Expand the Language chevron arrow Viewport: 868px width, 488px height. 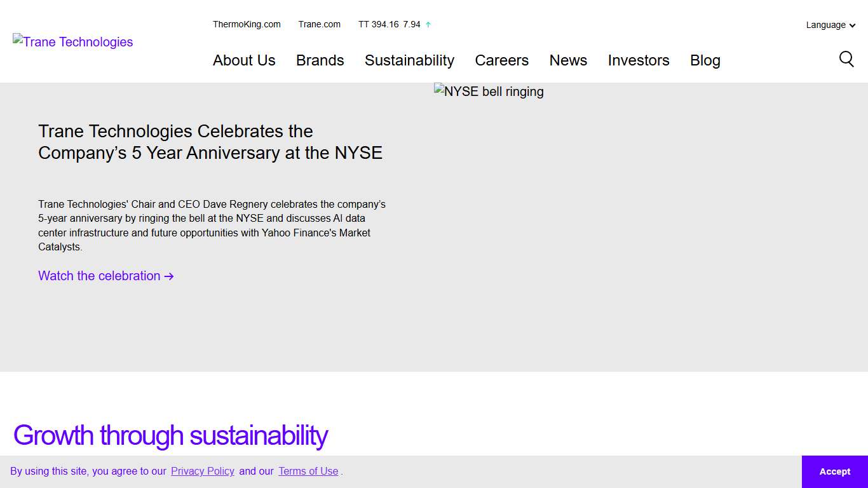(851, 25)
